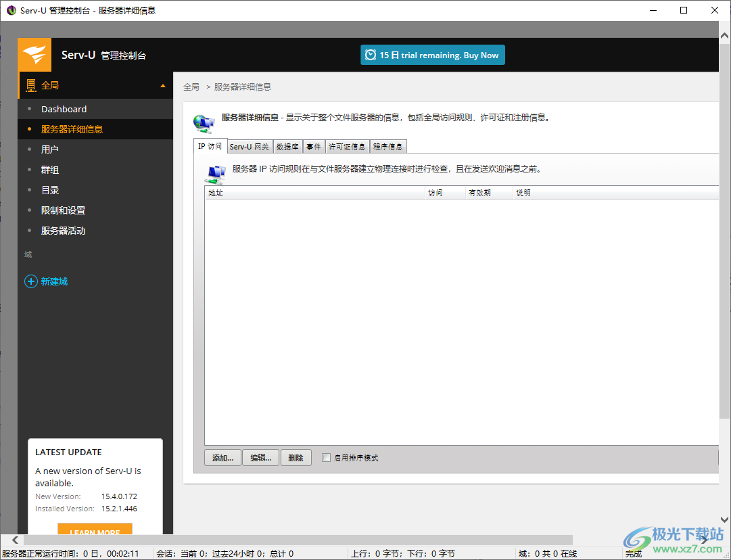Open the 数据库 tab
Image resolution: width=731 pixels, height=560 pixels.
pyautogui.click(x=287, y=147)
